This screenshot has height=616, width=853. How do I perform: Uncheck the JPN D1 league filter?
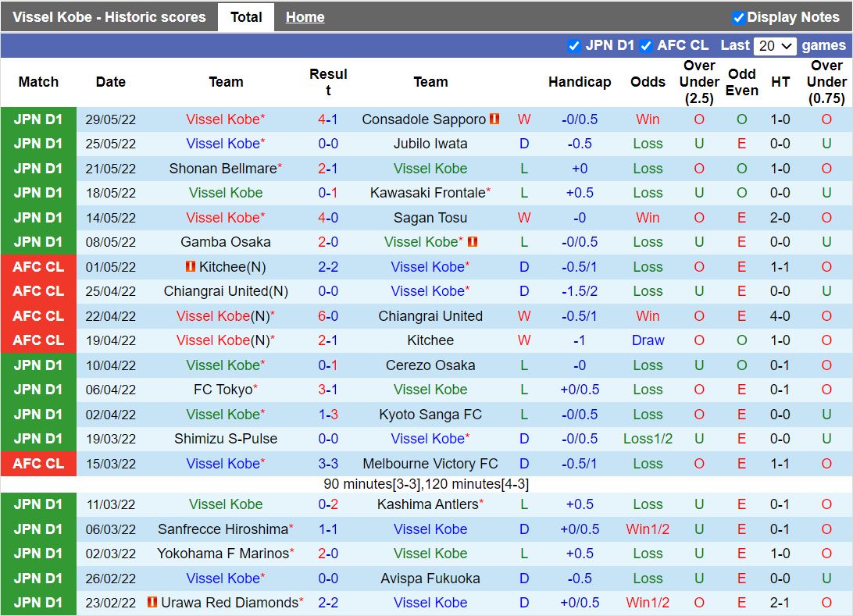pyautogui.click(x=573, y=46)
